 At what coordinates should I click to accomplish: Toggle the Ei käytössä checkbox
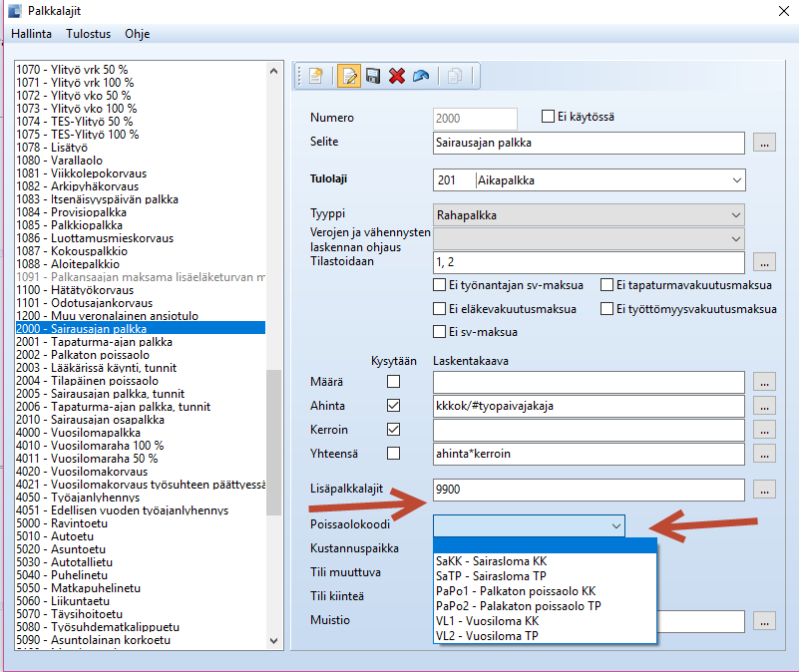click(x=548, y=117)
